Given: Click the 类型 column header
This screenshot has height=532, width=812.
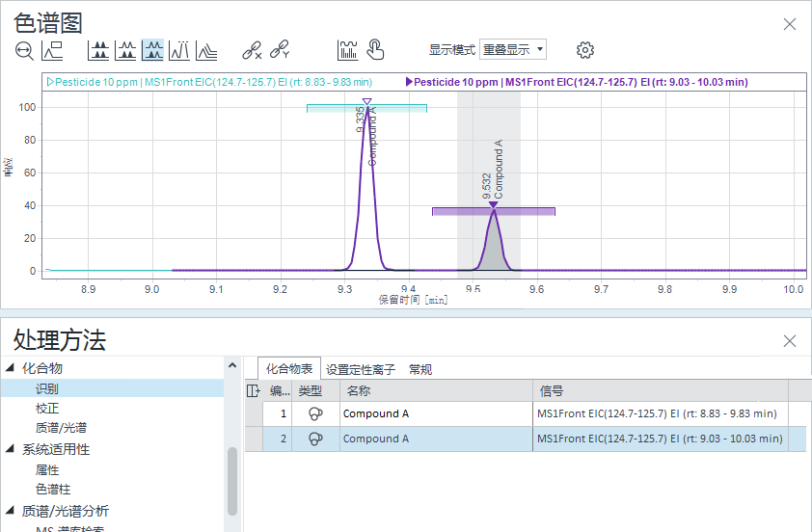Looking at the screenshot, I should pos(315,390).
